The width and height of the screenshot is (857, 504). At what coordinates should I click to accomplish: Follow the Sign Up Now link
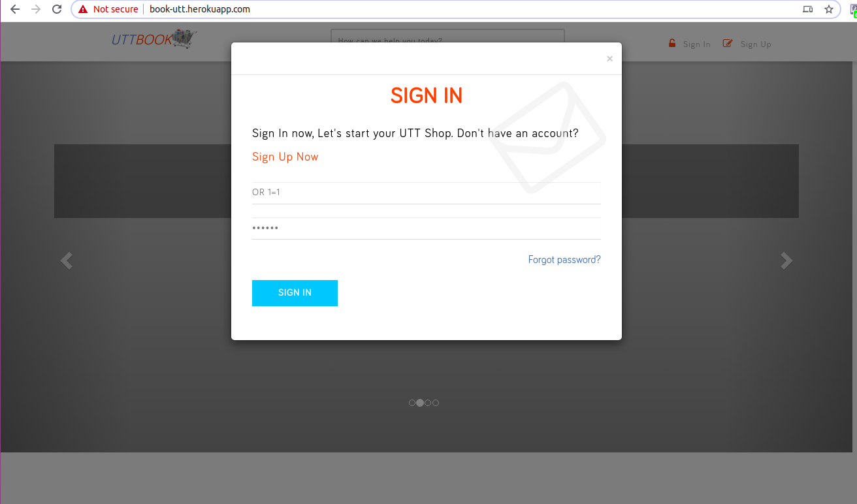[x=285, y=157]
